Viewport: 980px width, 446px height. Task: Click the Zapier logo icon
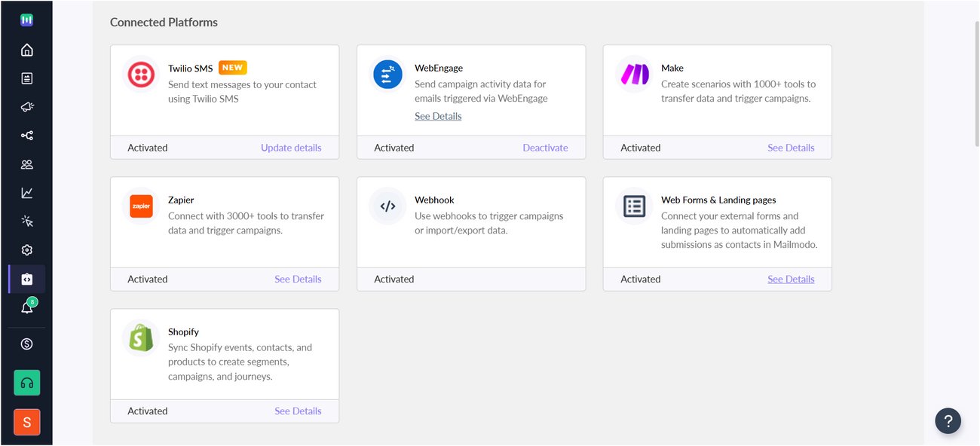pos(141,206)
